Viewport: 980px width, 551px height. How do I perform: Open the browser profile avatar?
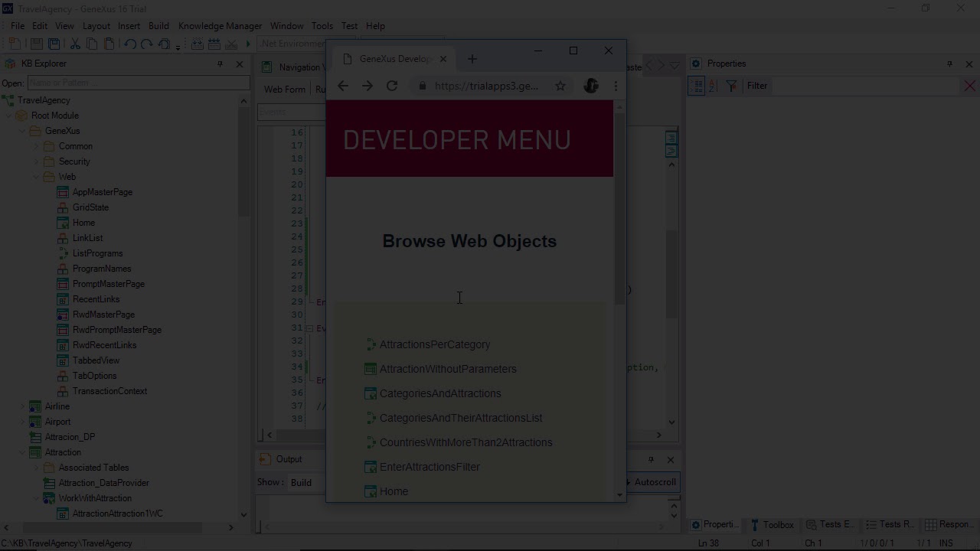tap(591, 86)
